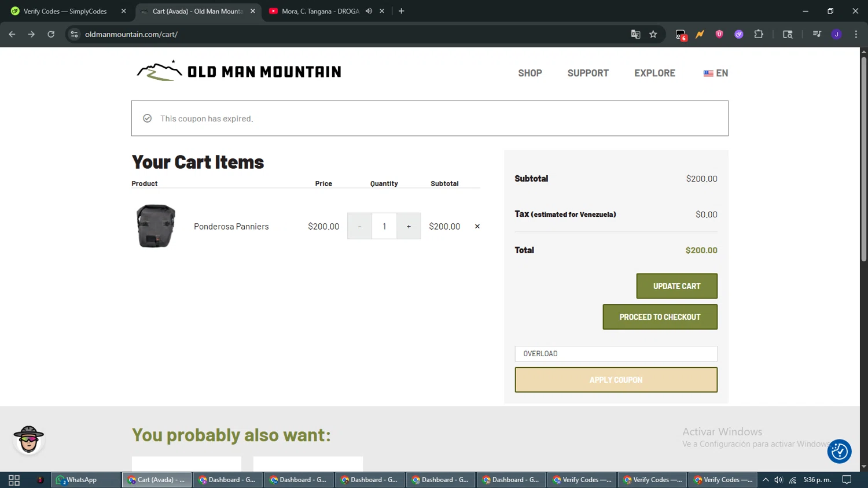Click the translate page icon
The width and height of the screenshot is (868, 488).
635,34
